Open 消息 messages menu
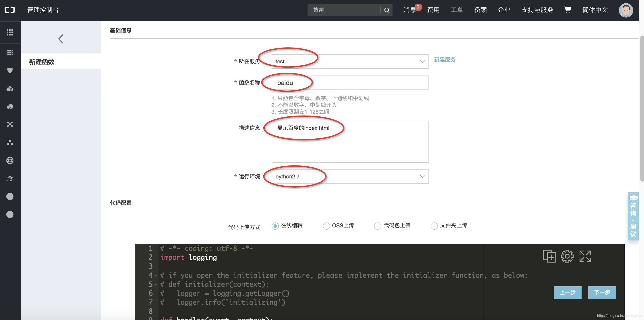 pos(410,10)
